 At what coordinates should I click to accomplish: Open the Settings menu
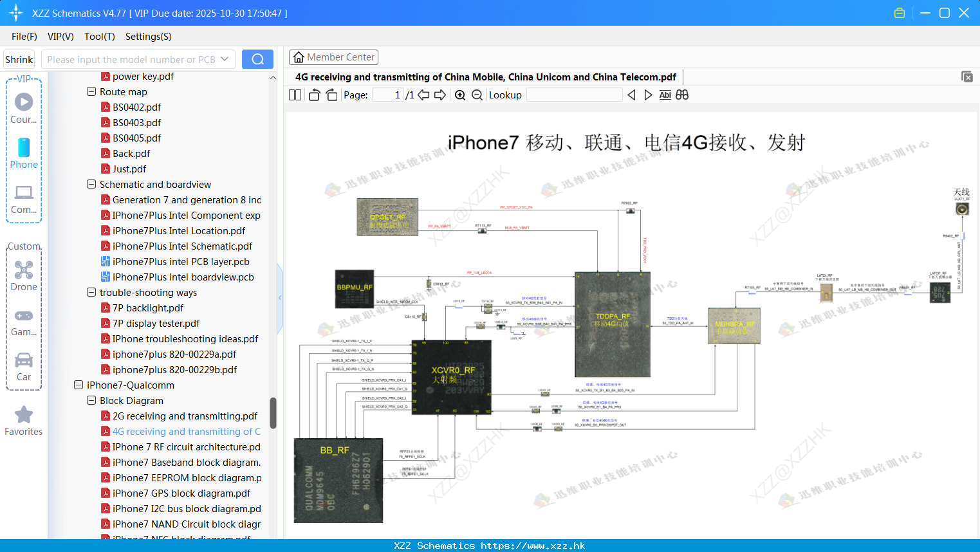click(x=149, y=37)
